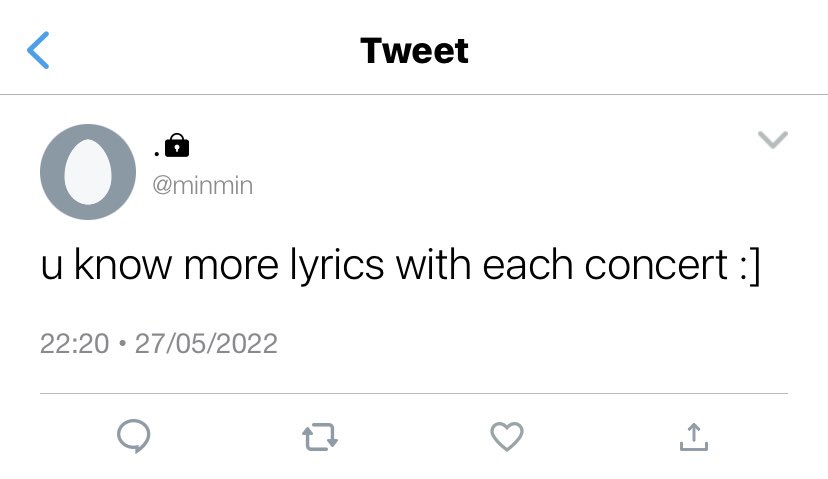Click the 22:20 timestamp
828x479 pixels.
click(74, 344)
